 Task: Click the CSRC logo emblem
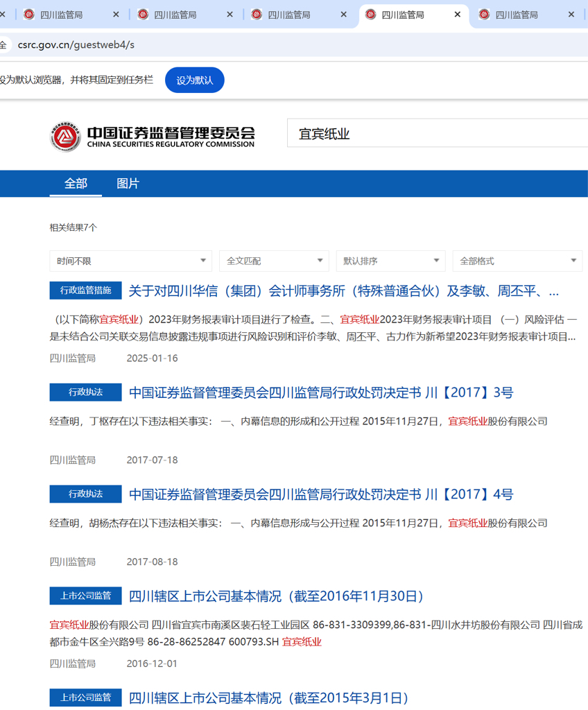pos(65,137)
